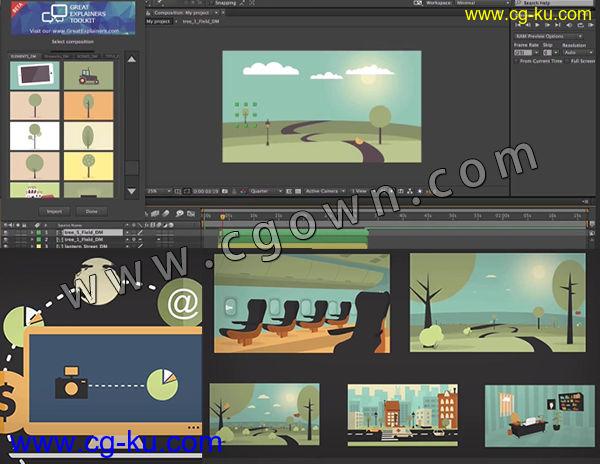Step to previous frame in preview controls
Screen dimensions: 600x464
tap(528, 25)
